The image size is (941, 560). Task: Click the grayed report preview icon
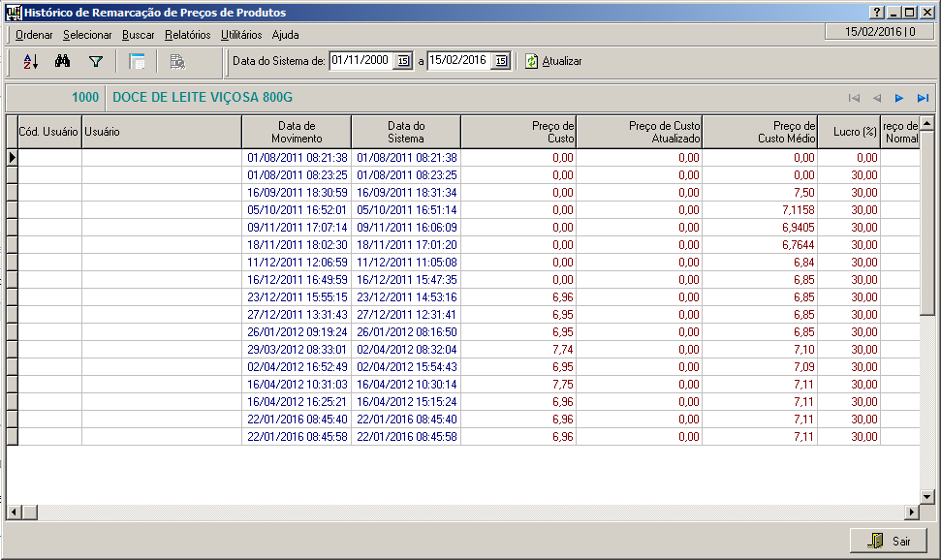(x=177, y=61)
